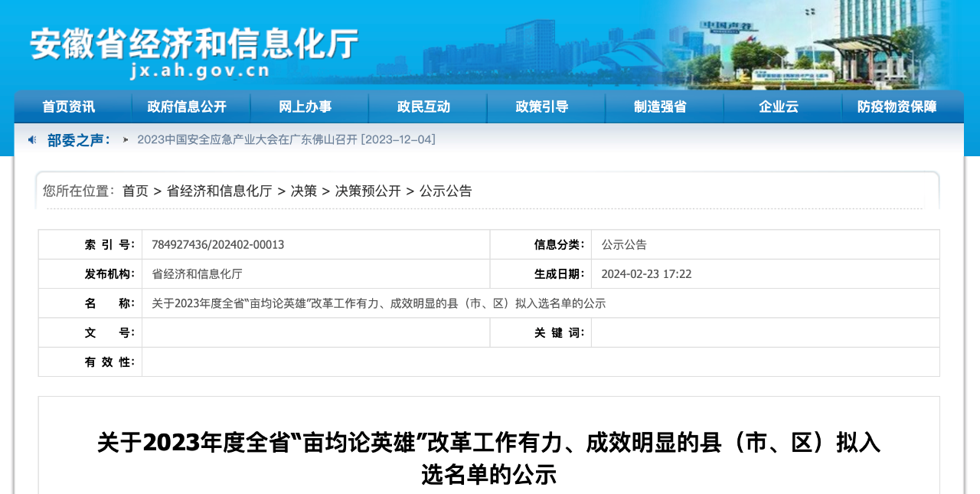Click the 省经济和信息化厅 value in 发布机构 row
This screenshot has height=494, width=980.
click(197, 274)
